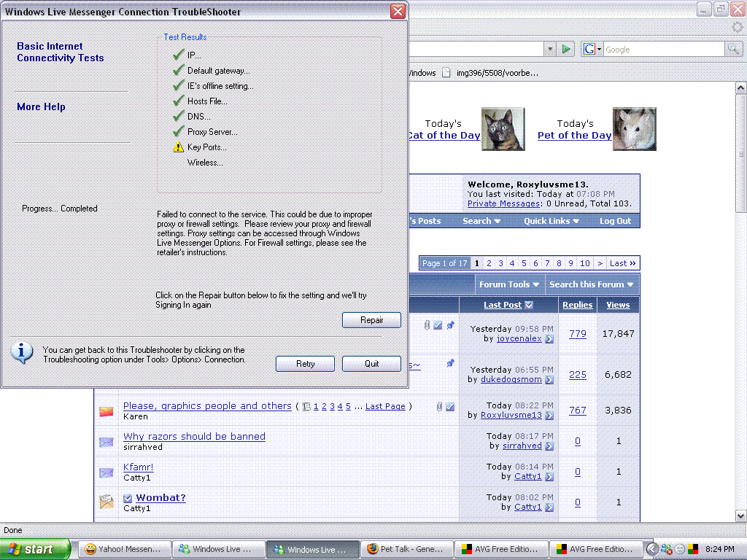The image size is (747, 560).
Task: Click the go-to-last-post icon beside sirrahved
Action: [x=549, y=446]
